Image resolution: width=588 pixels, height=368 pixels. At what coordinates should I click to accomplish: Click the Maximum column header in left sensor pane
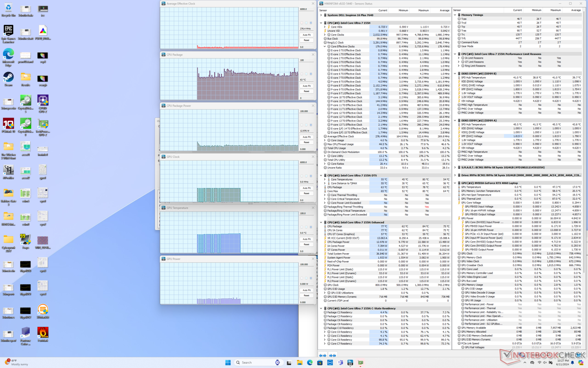click(x=423, y=10)
